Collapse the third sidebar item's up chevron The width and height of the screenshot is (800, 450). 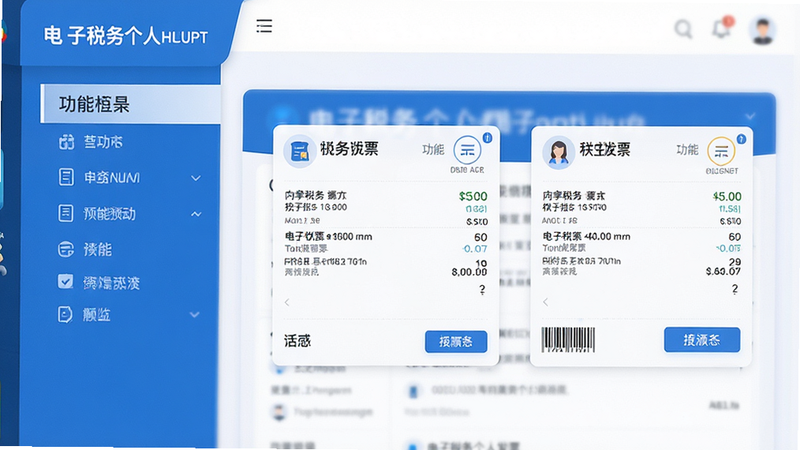[196, 214]
